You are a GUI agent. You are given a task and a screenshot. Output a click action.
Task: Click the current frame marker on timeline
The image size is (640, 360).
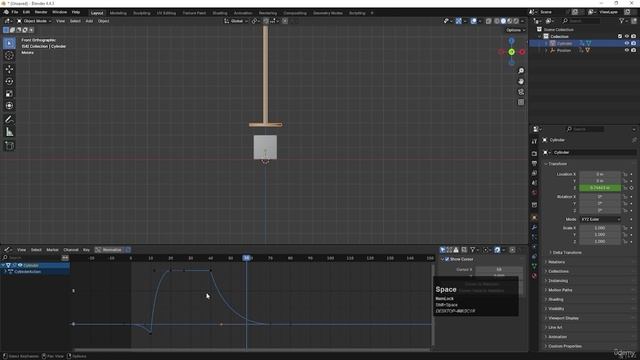[247, 258]
